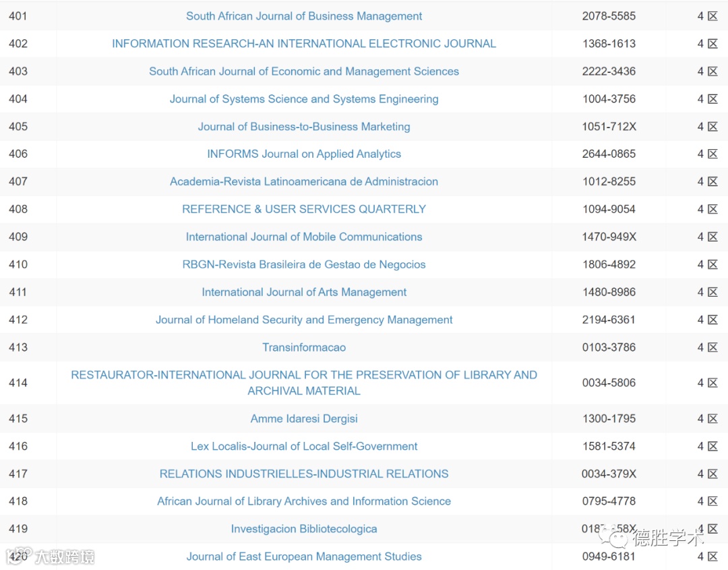Click row number 418
Image resolution: width=728 pixels, height=570 pixels.
[x=18, y=501]
